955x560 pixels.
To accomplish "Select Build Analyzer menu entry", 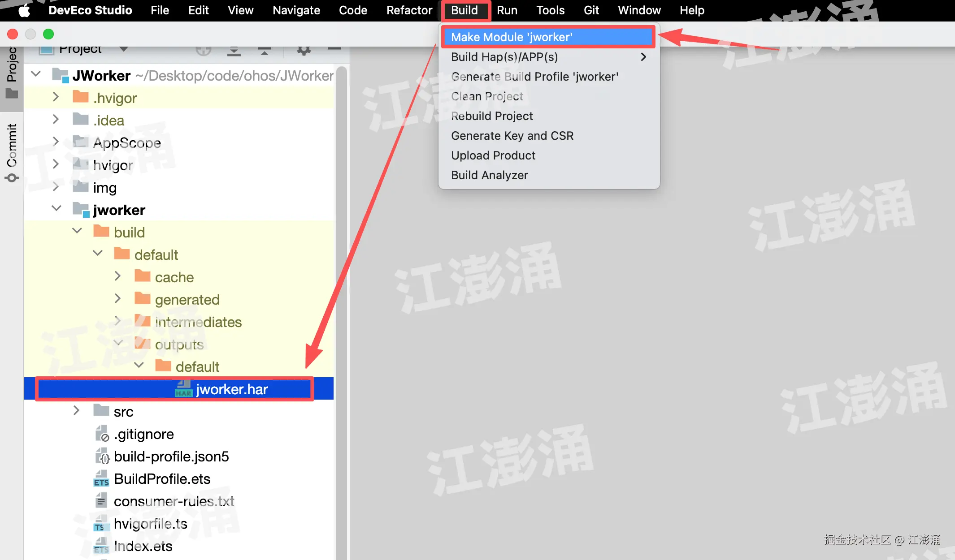I will pos(489,175).
